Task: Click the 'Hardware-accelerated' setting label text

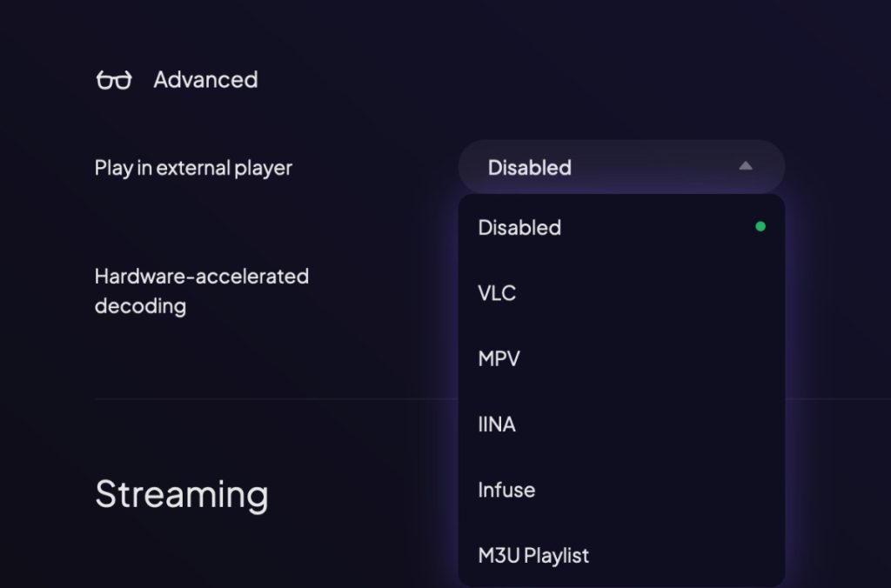Action: tap(202, 276)
